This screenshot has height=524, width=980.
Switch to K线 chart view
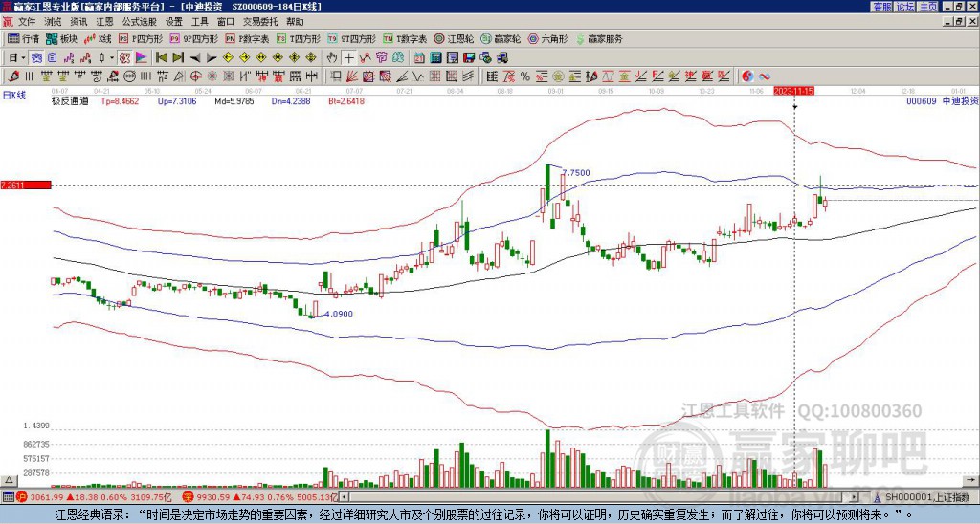click(98, 38)
